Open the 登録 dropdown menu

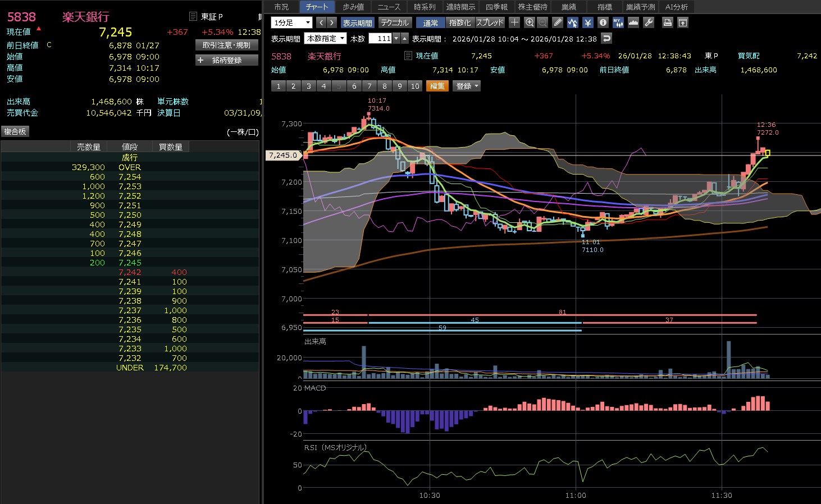click(467, 86)
